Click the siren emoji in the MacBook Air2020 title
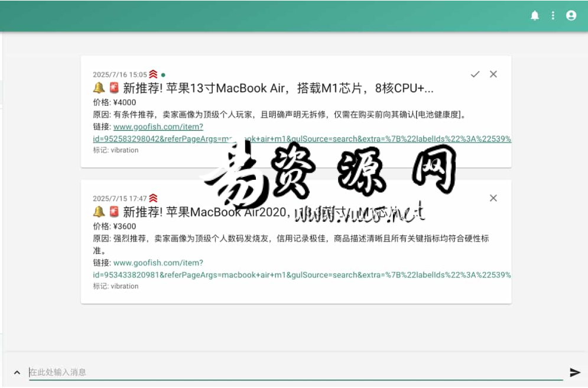Image resolution: width=588 pixels, height=388 pixels. pyautogui.click(x=114, y=212)
